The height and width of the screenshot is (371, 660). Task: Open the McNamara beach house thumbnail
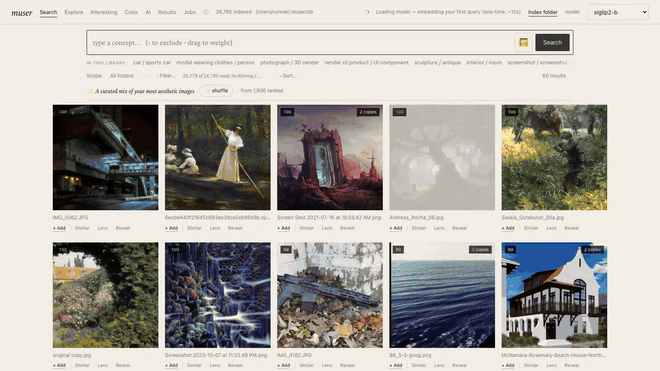coord(554,295)
